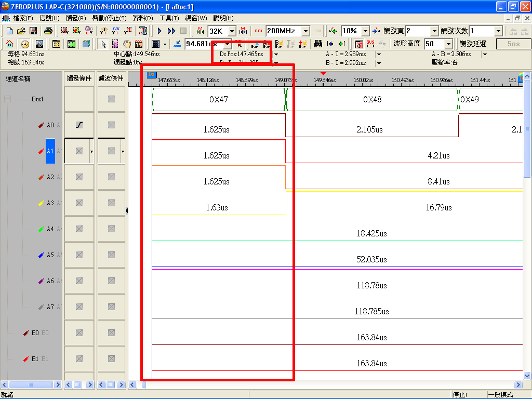Select the hand pan tool
This screenshot has width=532, height=399.
click(127, 44)
